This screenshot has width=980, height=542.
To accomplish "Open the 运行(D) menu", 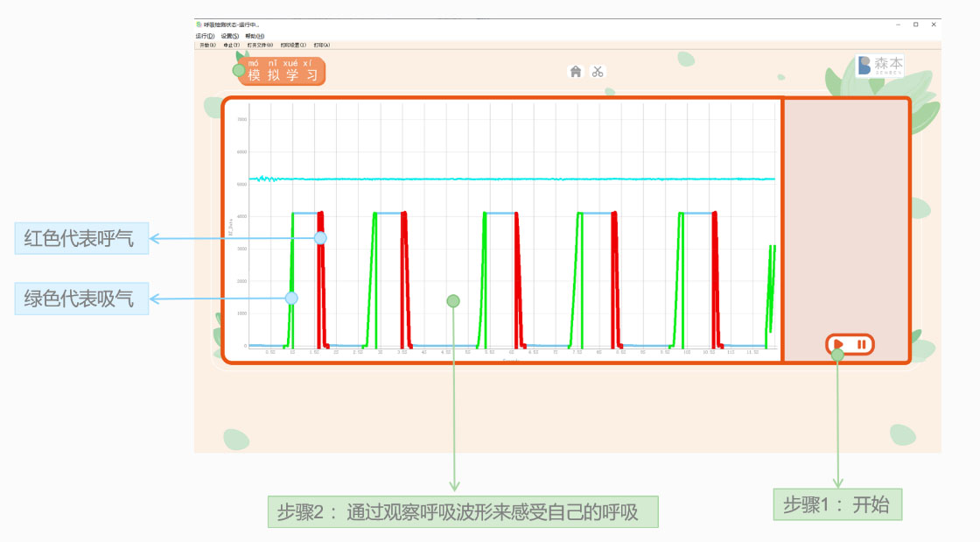I will pos(205,36).
